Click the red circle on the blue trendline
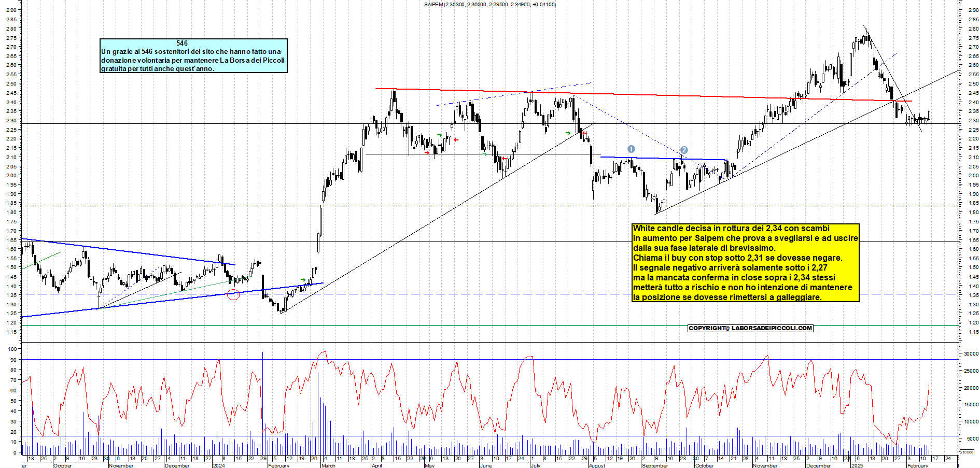980x468 pixels. point(233,295)
